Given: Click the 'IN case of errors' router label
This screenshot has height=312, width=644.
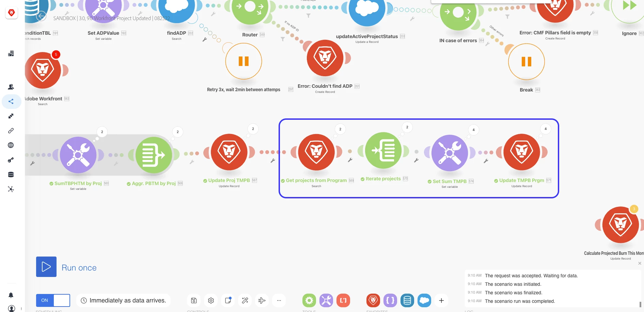Looking at the screenshot, I should (x=458, y=40).
